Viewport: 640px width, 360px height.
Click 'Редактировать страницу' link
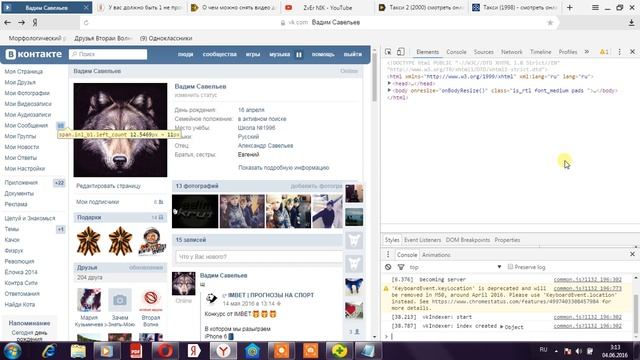pos(109,186)
